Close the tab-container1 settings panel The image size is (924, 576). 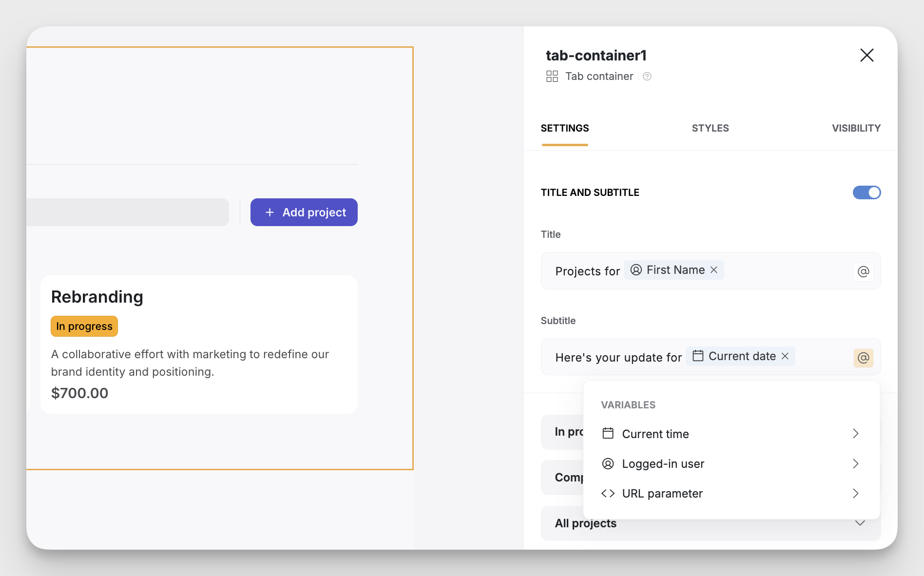pyautogui.click(x=866, y=55)
